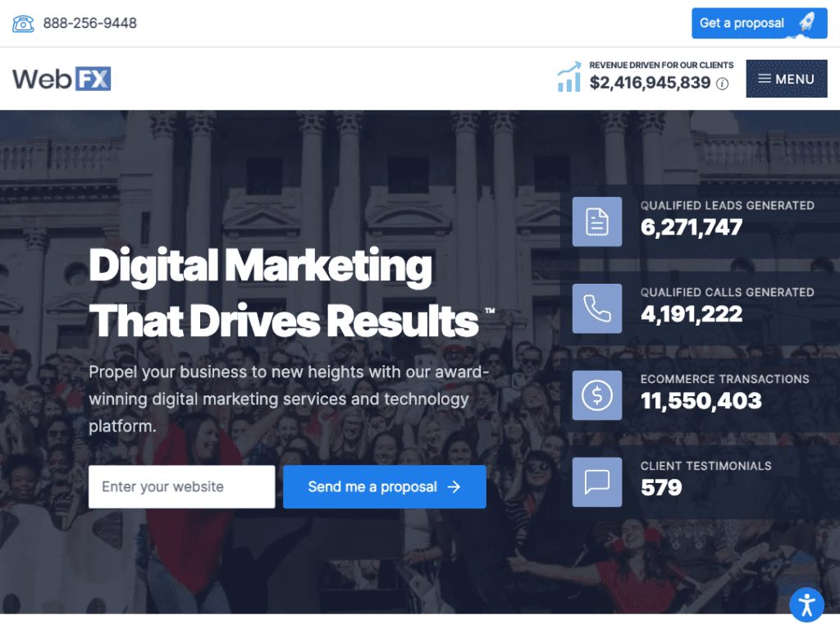Click the 11,550,403 transactions figure
This screenshot has width=840, height=638.
click(701, 401)
